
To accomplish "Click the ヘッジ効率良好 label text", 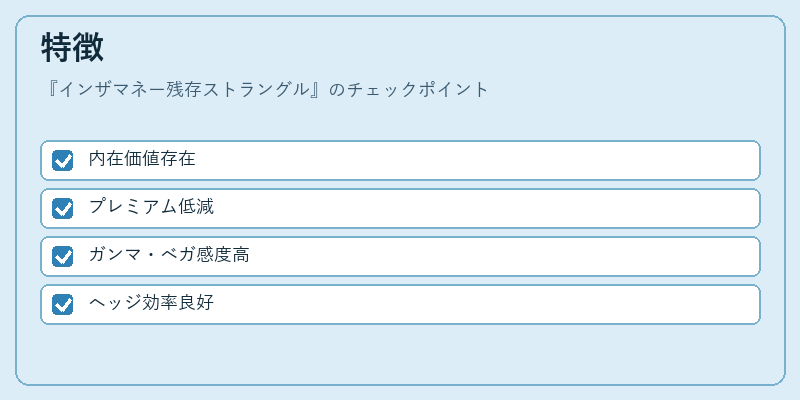I will click(x=151, y=303).
